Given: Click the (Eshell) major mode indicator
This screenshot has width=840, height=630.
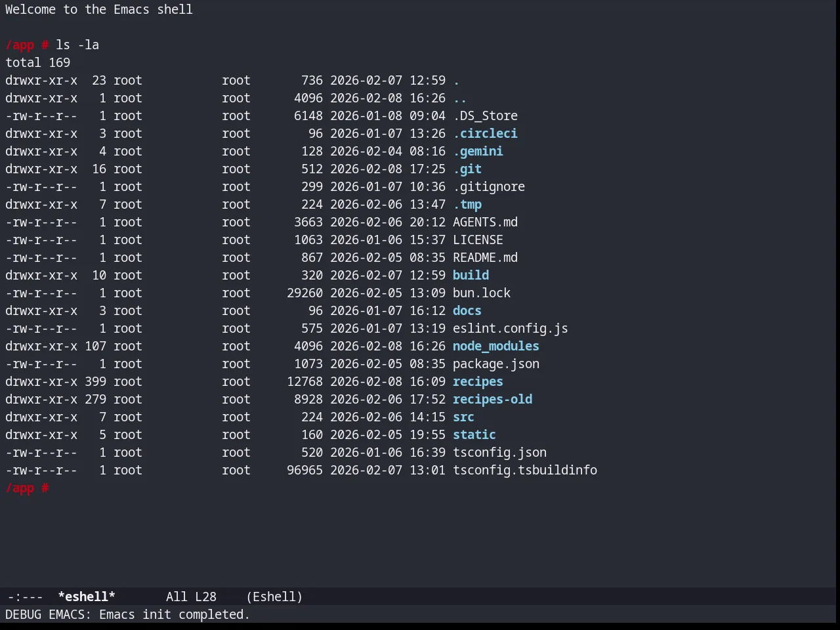Looking at the screenshot, I should (x=274, y=597).
